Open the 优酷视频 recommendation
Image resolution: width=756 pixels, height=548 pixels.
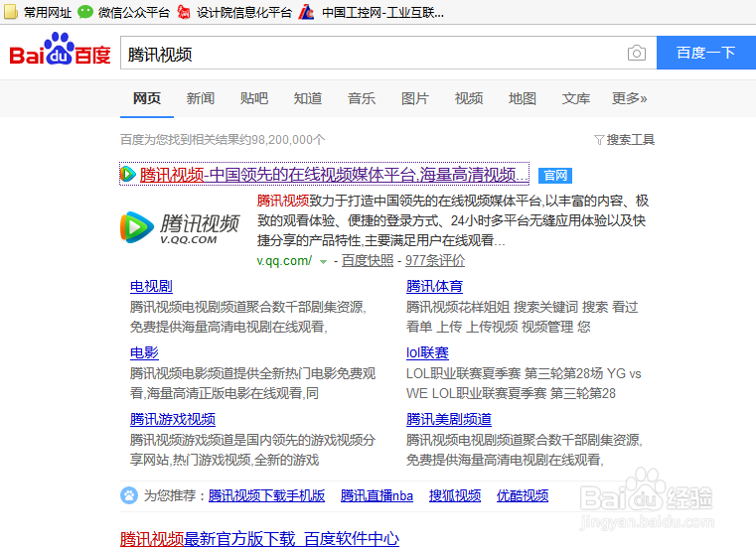point(523,495)
